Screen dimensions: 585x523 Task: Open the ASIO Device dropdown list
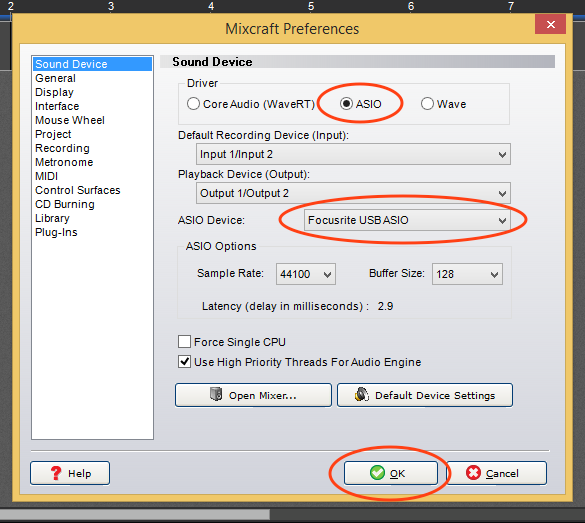(407, 220)
